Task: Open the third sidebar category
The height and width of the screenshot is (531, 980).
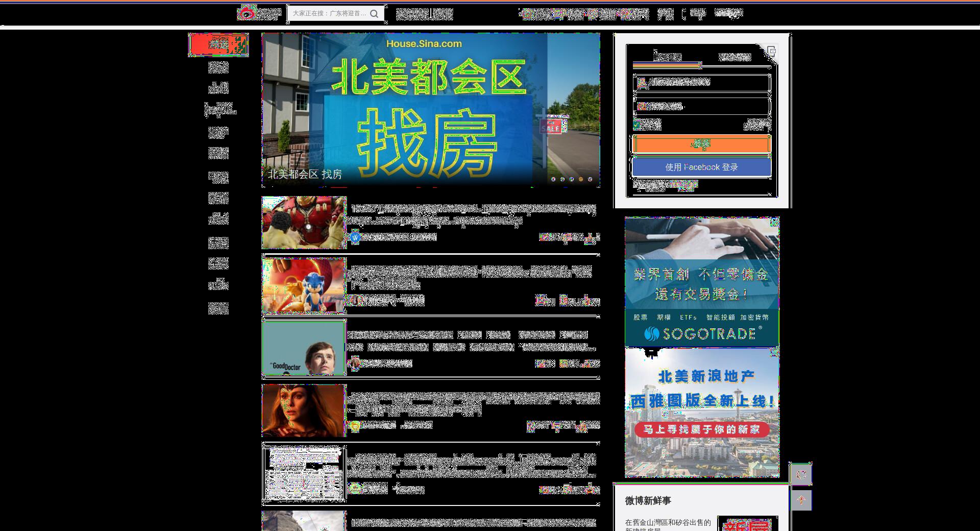Action: click(218, 88)
